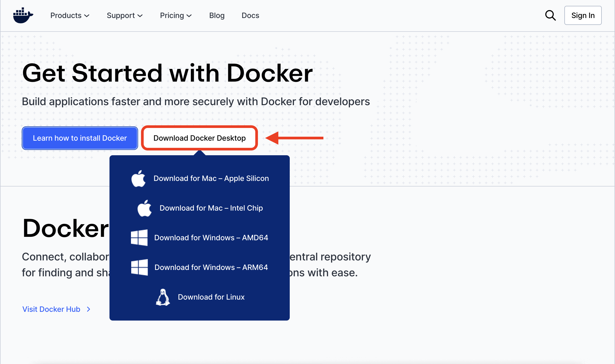Click the Sign In button

pos(583,15)
